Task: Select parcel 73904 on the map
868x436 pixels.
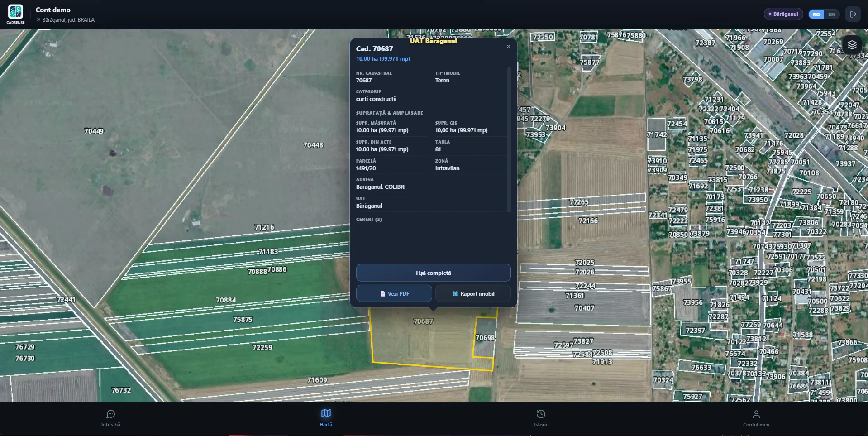Action: point(556,128)
